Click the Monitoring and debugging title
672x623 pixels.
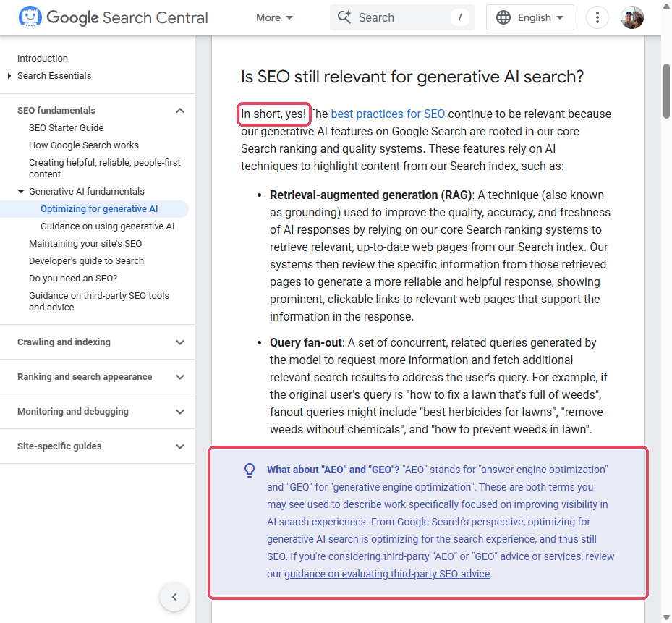click(x=73, y=412)
